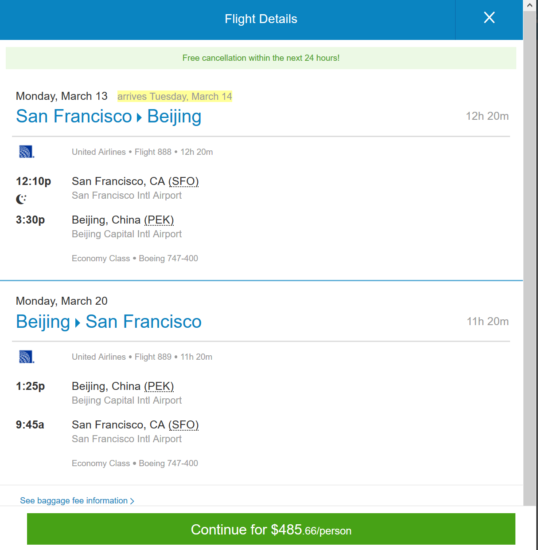Click the free cancellation notice banner

(261, 58)
